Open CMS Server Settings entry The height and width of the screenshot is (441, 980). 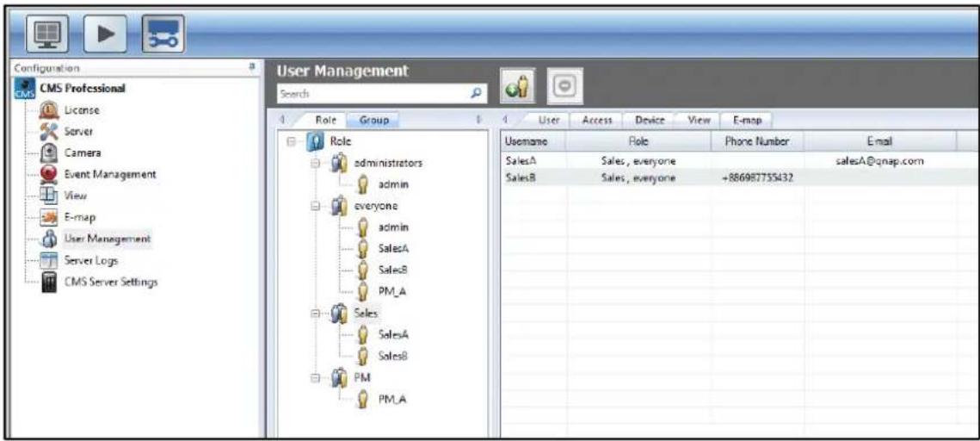point(110,283)
